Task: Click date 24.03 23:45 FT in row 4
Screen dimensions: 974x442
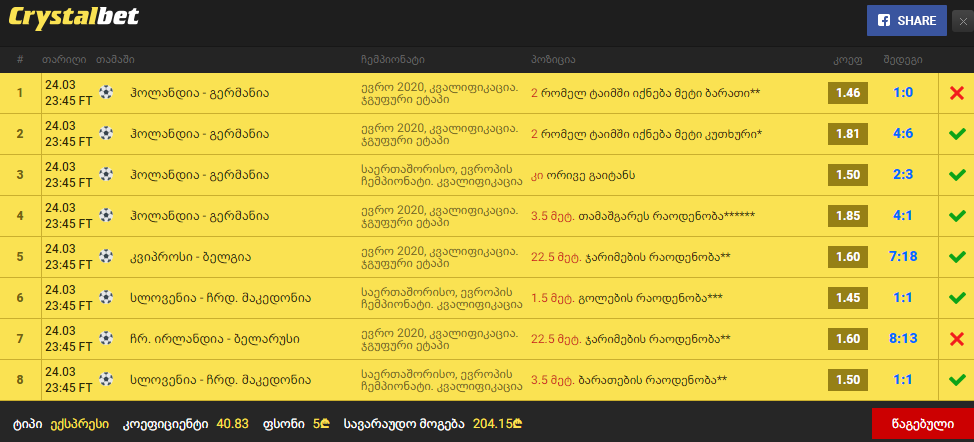Action: point(68,216)
